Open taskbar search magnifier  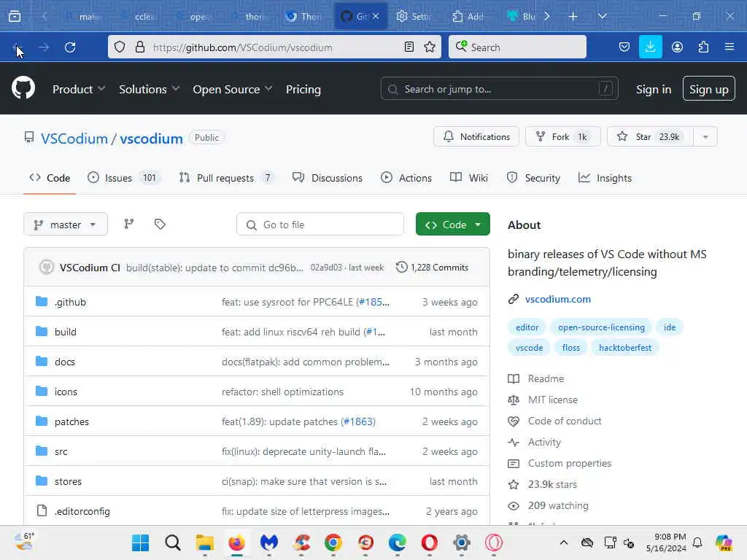tap(172, 542)
